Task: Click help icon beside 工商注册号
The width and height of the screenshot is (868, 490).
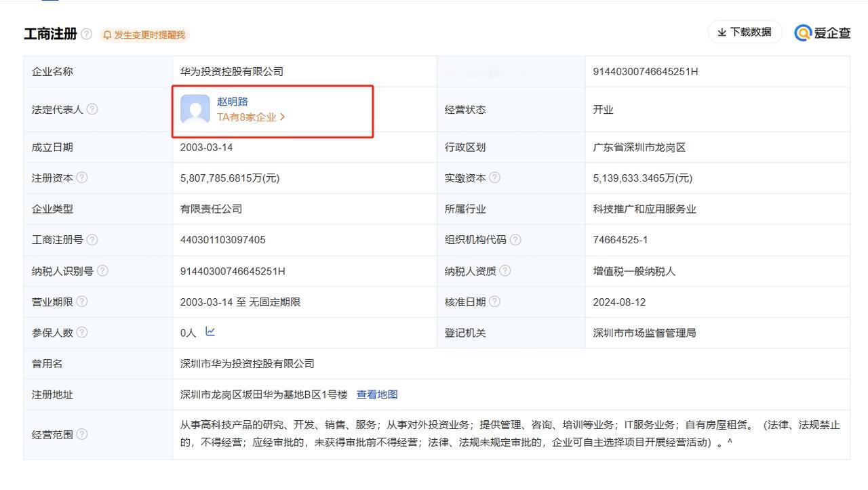Action: [x=92, y=239]
